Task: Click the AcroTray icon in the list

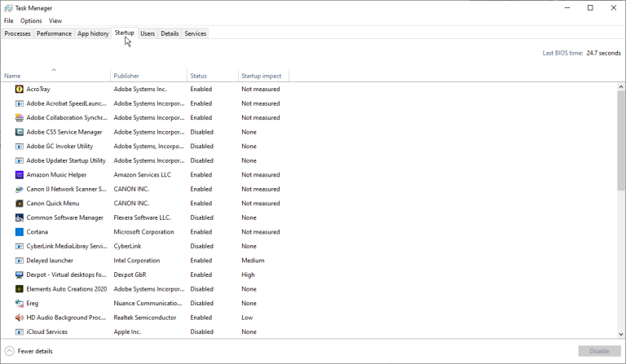Action: click(20, 90)
